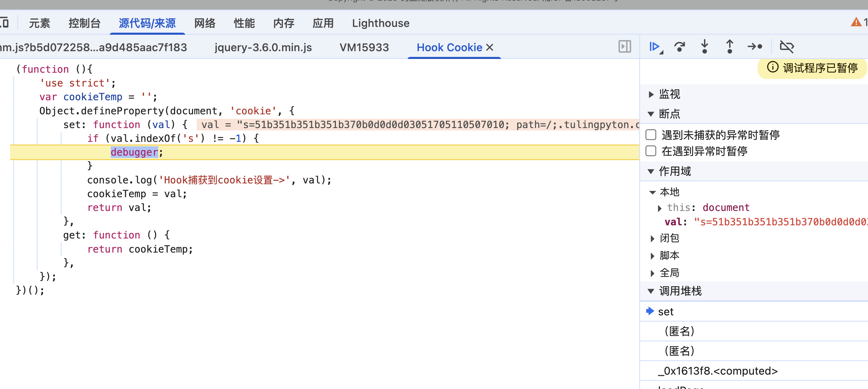The image size is (868, 389).
Task: Click the step into function arrow
Action: coord(705,46)
